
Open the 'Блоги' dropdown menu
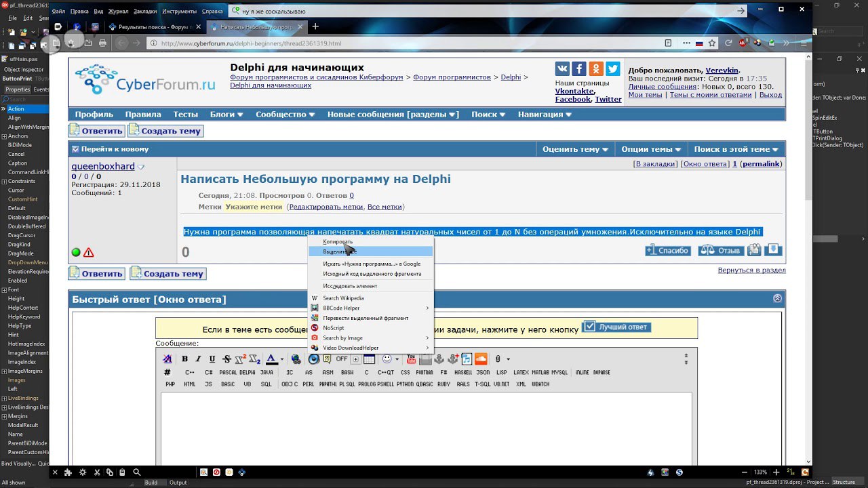point(226,115)
